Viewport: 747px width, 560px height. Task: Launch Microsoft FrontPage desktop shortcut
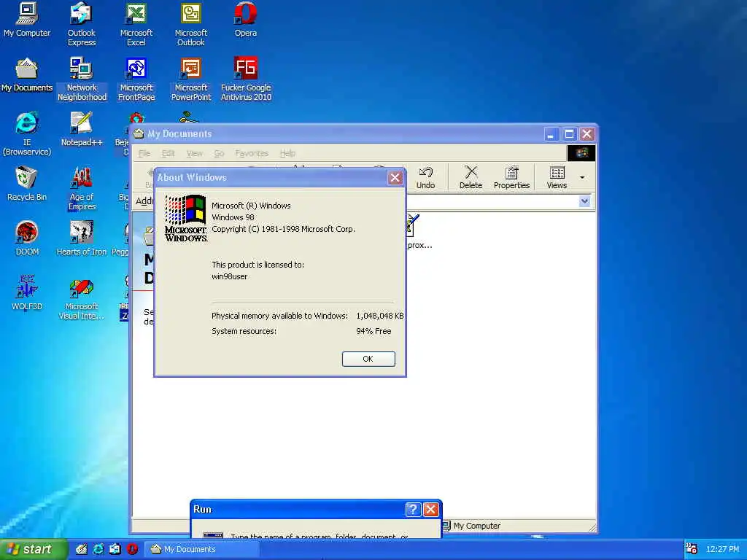point(136,79)
